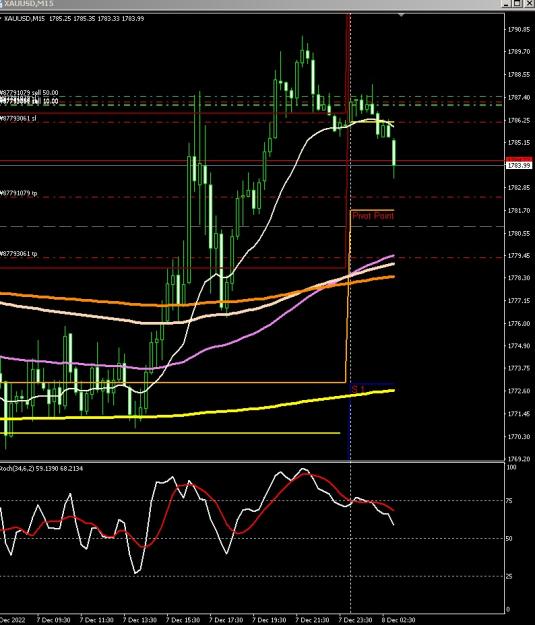This screenshot has height=625, width=535.
Task: Click price scale value 1777.15
Action: tap(519, 301)
